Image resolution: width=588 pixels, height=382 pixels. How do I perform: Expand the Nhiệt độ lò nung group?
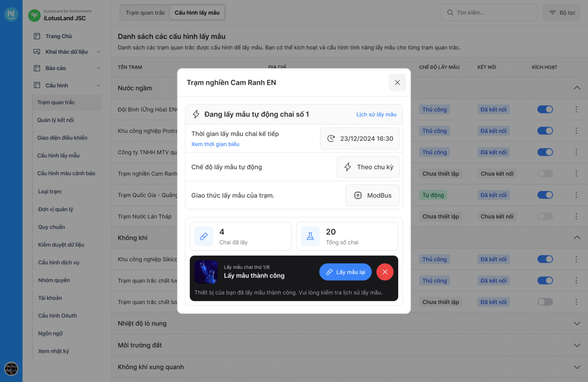577,323
